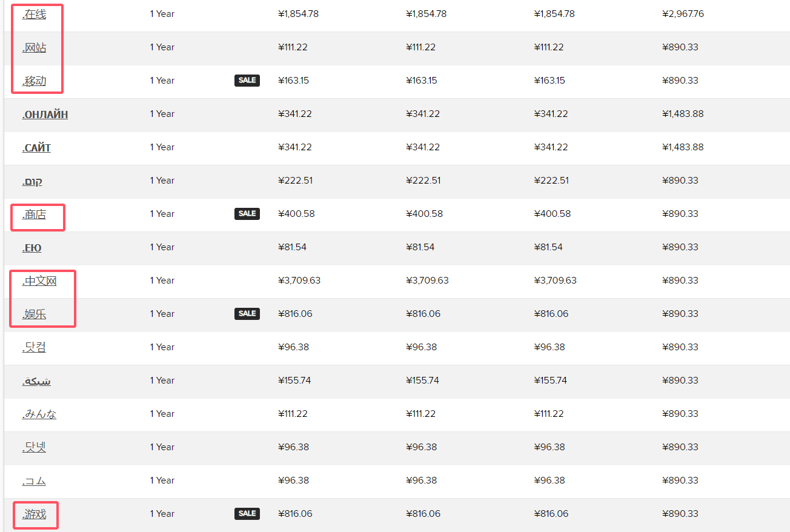Viewport: 790px width, 532px height.
Task: Open the Korean .닷넷 domain link
Action: [x=34, y=447]
